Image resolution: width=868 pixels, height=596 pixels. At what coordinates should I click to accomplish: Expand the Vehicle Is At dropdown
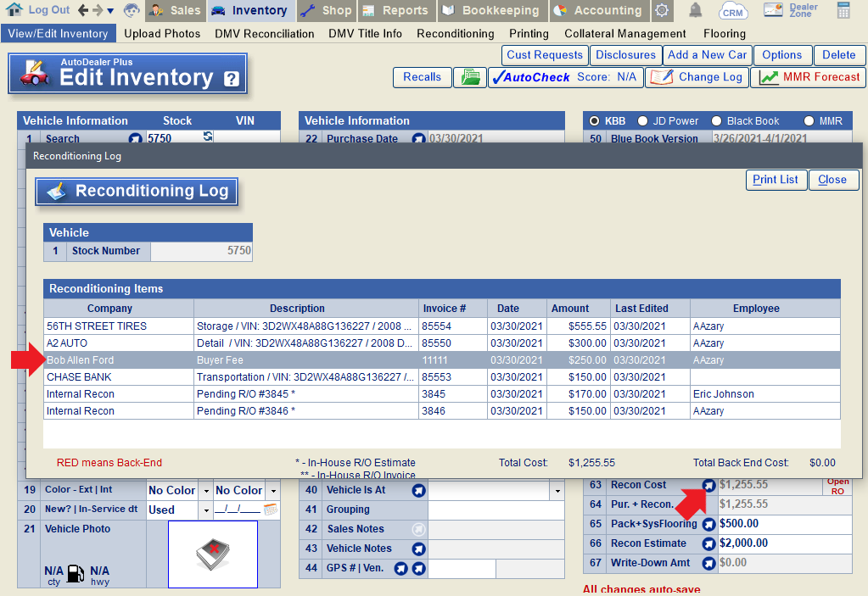[x=557, y=491]
